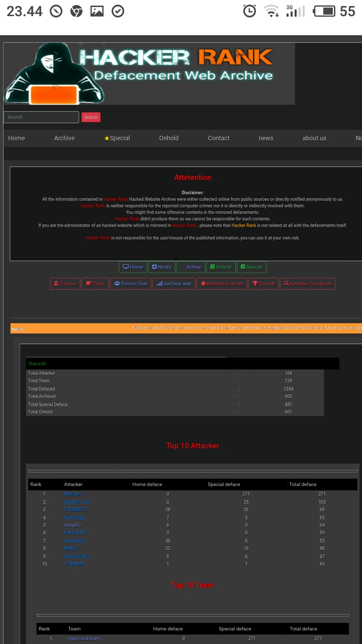This screenshot has width=362, height=644.
Task: Open the Git hub button with trophy icon
Action: click(x=263, y=284)
